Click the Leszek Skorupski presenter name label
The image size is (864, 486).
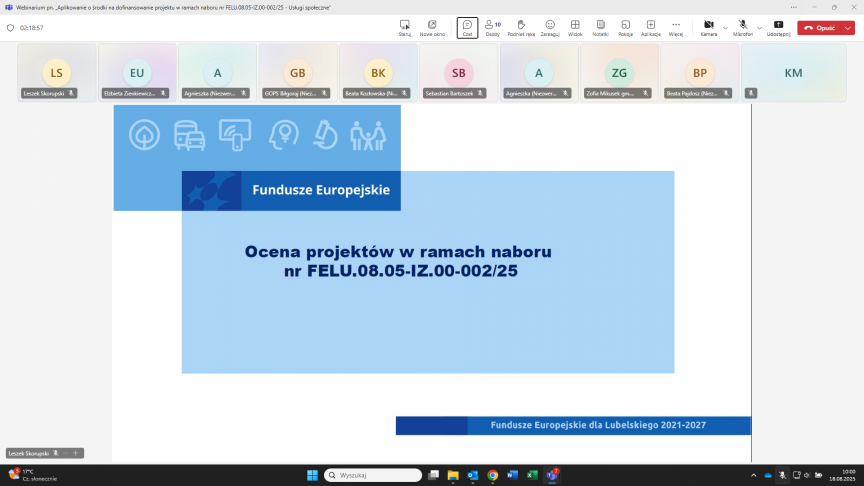[x=29, y=453]
